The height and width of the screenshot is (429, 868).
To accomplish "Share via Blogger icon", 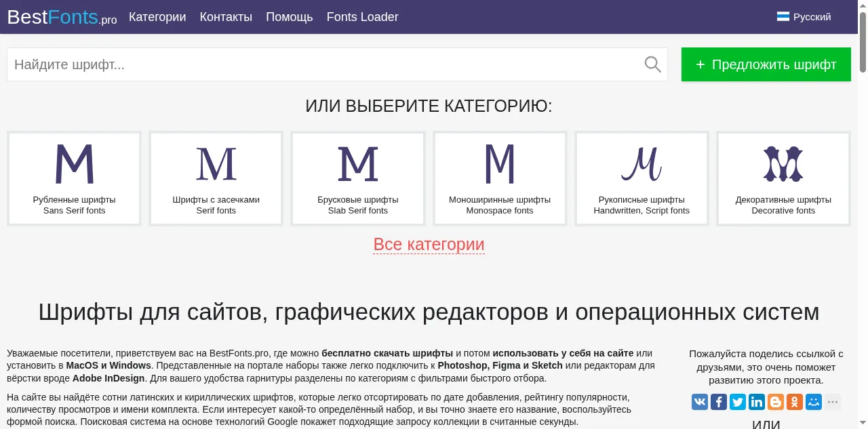I will pos(776,402).
